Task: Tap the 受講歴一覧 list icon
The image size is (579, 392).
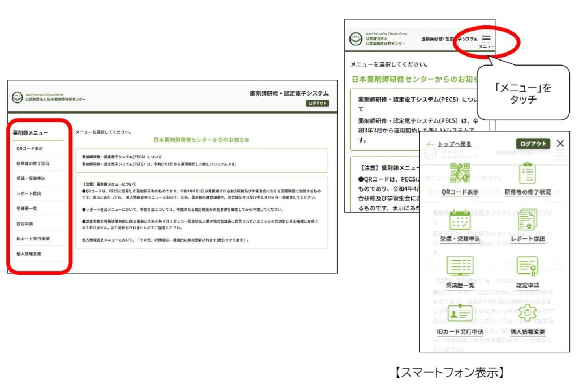Action: click(460, 266)
